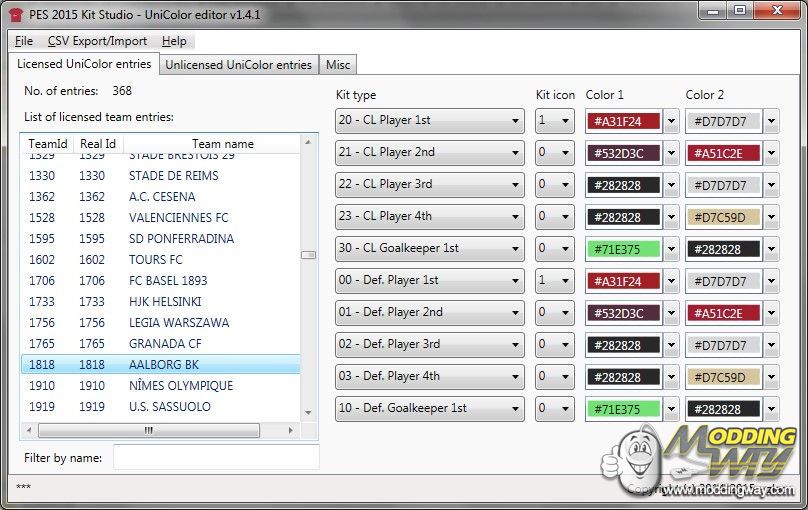This screenshot has height=510, width=808.
Task: Expand the '20 - CL Player 1st' kit type dropdown
Action: [516, 121]
